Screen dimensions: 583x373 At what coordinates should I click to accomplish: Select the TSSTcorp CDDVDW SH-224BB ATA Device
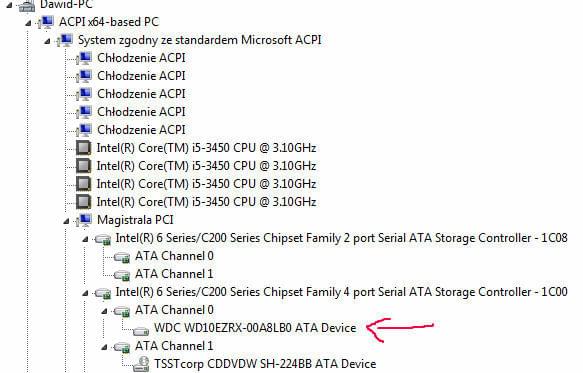(265, 364)
